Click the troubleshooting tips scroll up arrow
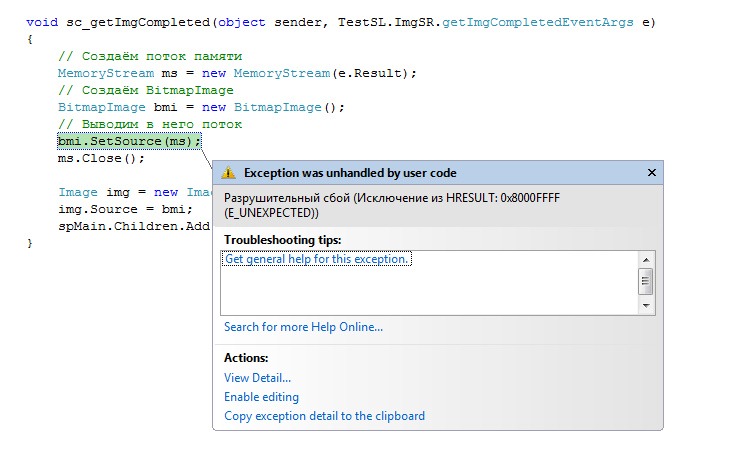The width and height of the screenshot is (741, 467). tap(646, 259)
